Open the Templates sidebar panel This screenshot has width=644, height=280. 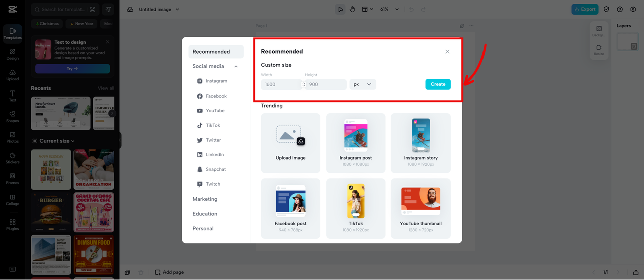point(12,33)
